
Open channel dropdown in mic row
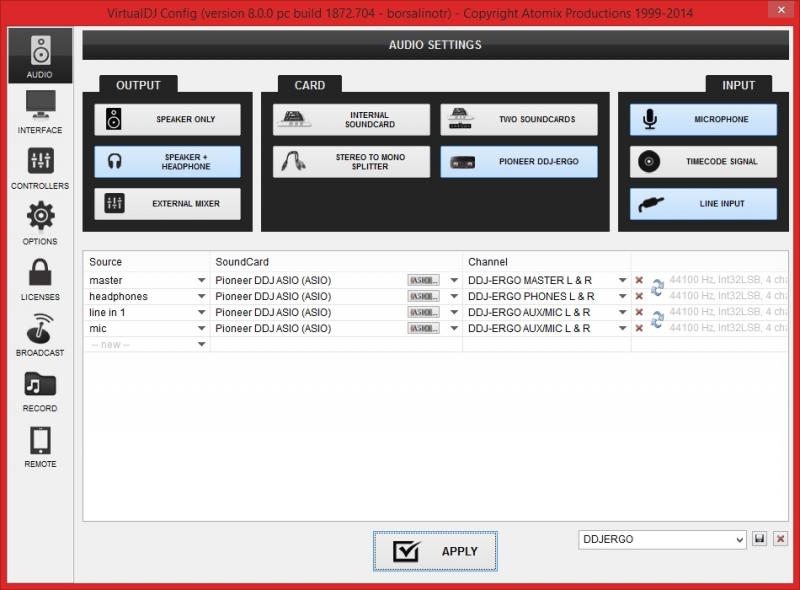coord(622,328)
